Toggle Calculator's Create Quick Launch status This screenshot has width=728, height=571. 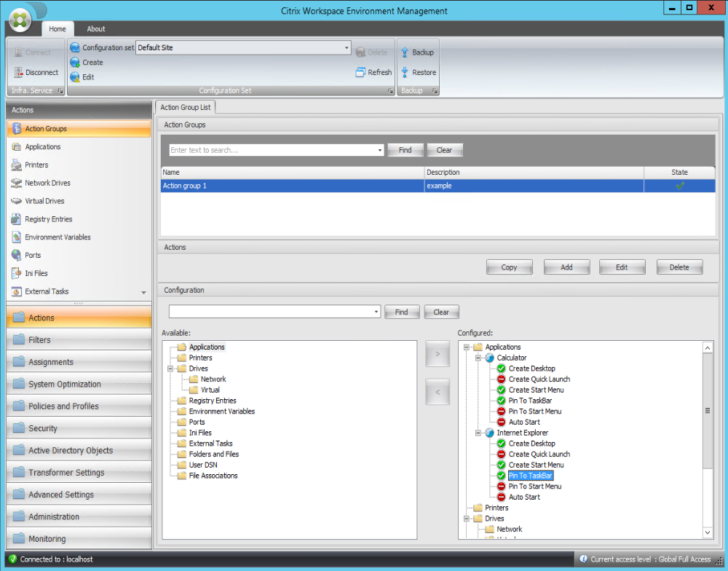(502, 379)
